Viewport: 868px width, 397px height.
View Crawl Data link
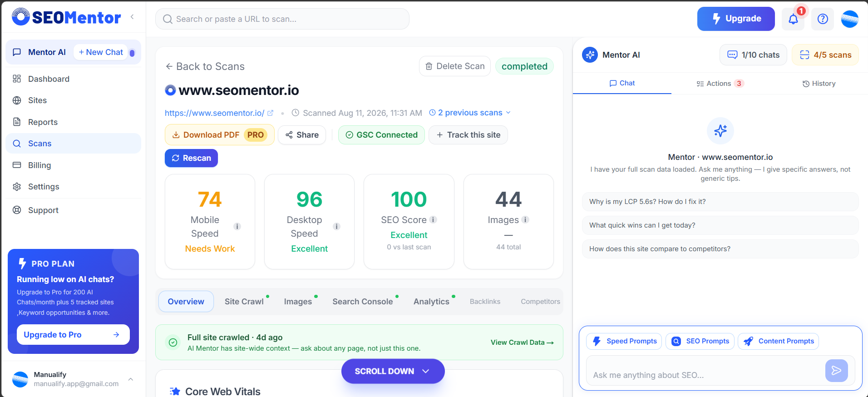point(522,342)
